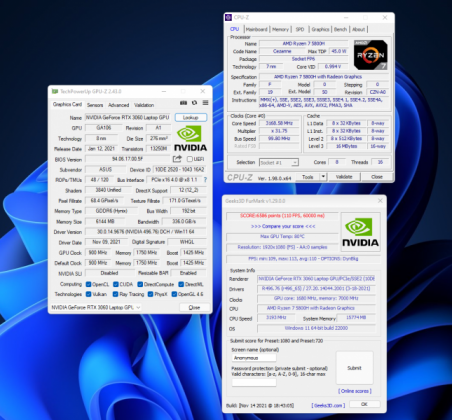Click the GPU-Z Subvendor ASUS value
Viewport: 452px width, 420px height.
[105, 169]
